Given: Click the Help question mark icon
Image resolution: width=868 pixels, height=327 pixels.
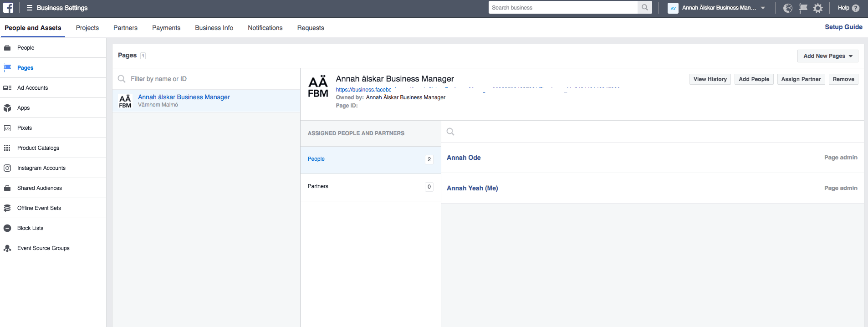Looking at the screenshot, I should pos(855,8).
